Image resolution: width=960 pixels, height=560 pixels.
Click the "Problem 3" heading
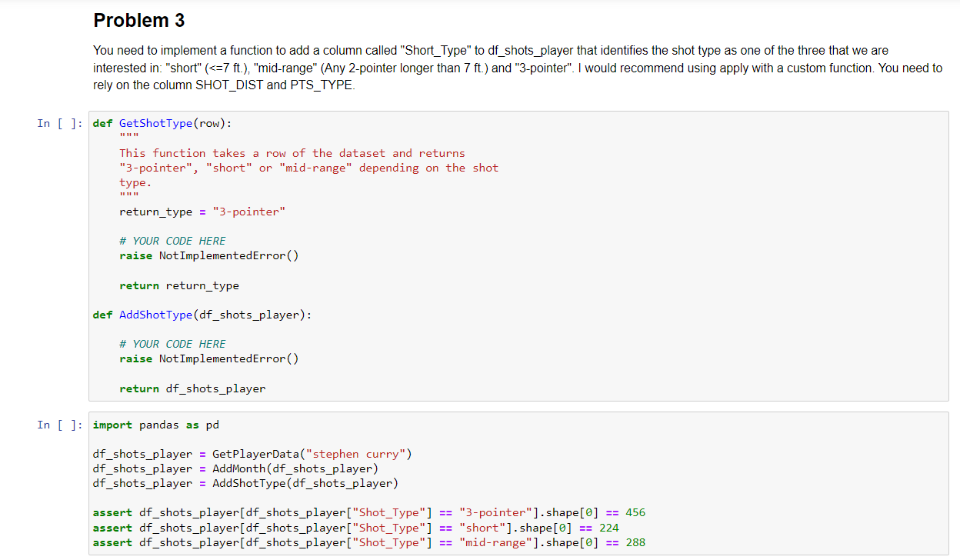pos(139,21)
